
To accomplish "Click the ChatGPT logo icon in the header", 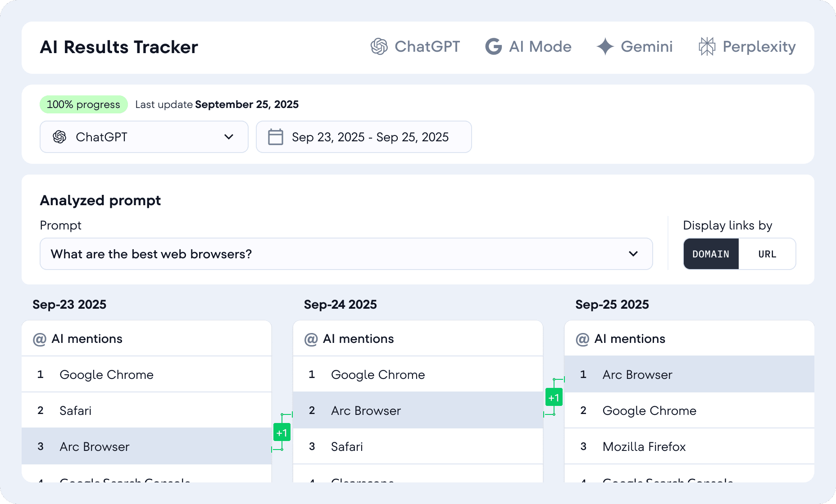I will [x=379, y=46].
